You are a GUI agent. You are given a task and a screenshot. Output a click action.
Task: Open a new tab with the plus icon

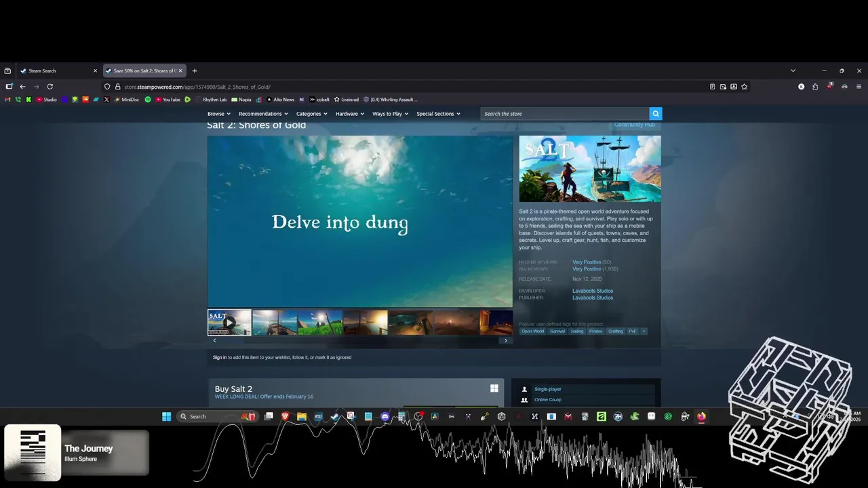pyautogui.click(x=195, y=70)
